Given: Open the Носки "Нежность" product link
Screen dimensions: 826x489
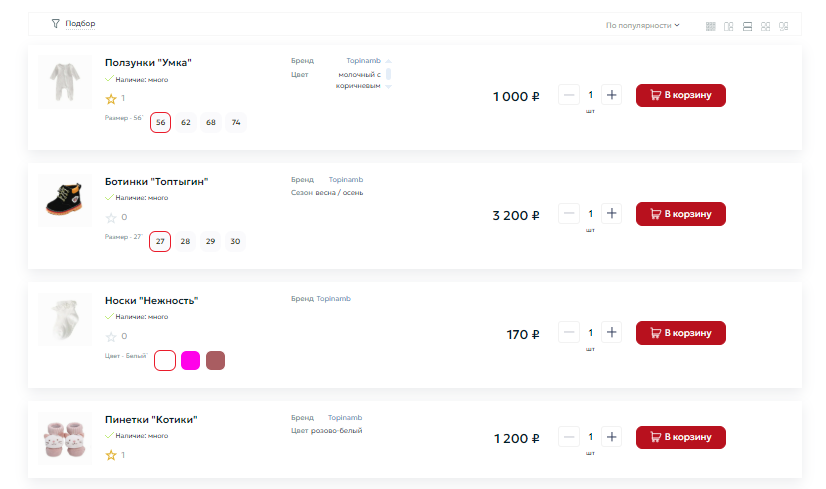Looking at the screenshot, I should coord(151,300).
